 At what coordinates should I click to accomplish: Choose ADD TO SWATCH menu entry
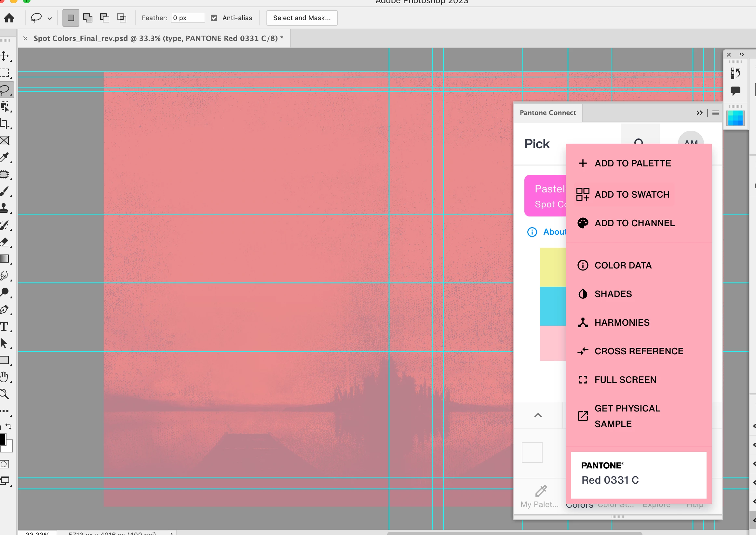point(631,194)
